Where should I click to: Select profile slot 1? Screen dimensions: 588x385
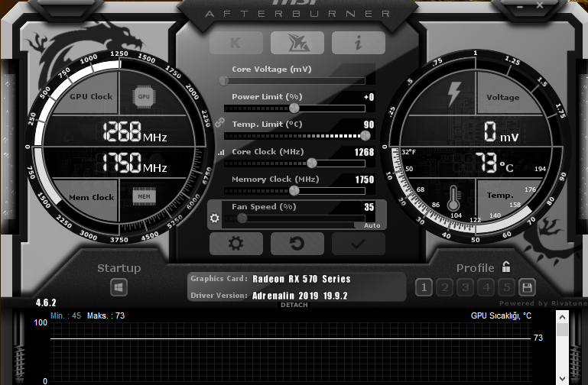click(424, 288)
